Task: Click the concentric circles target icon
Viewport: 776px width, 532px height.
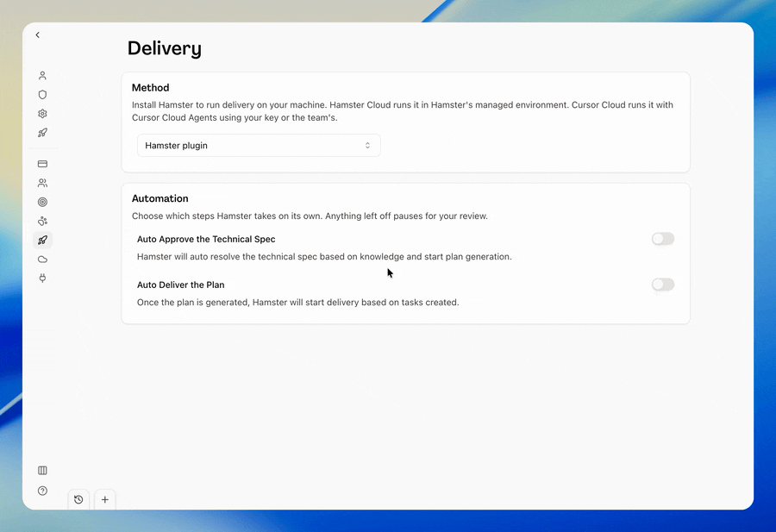Action: [42, 202]
